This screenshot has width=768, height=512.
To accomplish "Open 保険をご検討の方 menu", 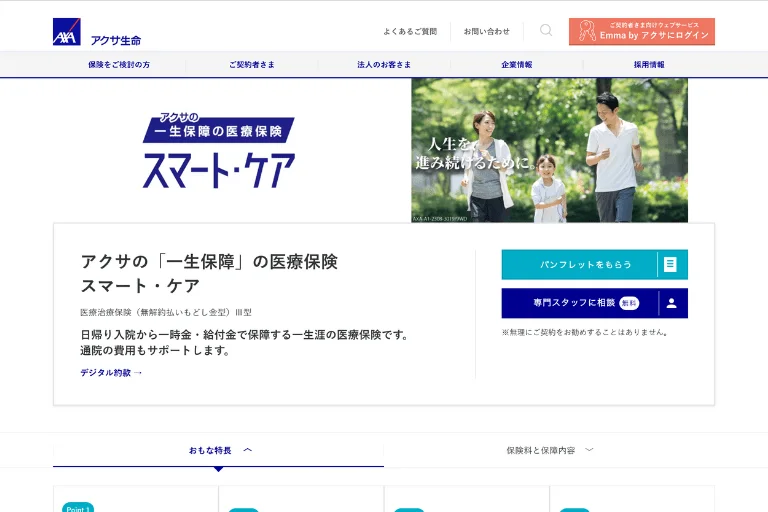I will tap(119, 65).
